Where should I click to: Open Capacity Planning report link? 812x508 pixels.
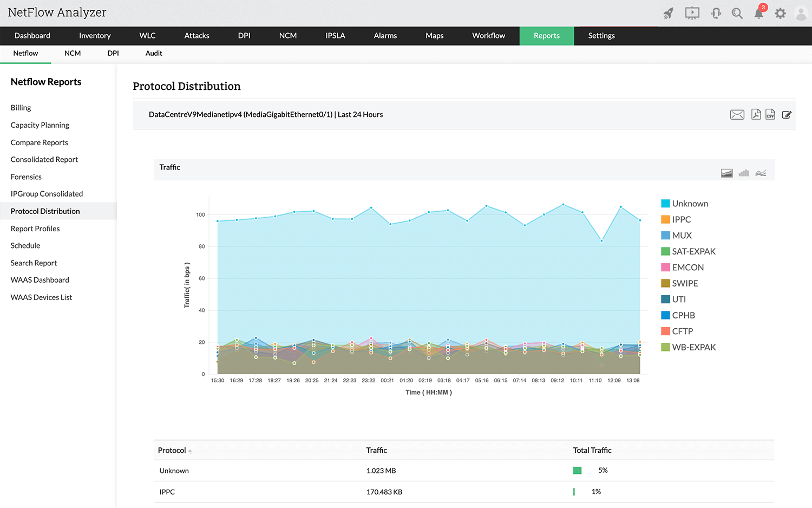point(40,125)
